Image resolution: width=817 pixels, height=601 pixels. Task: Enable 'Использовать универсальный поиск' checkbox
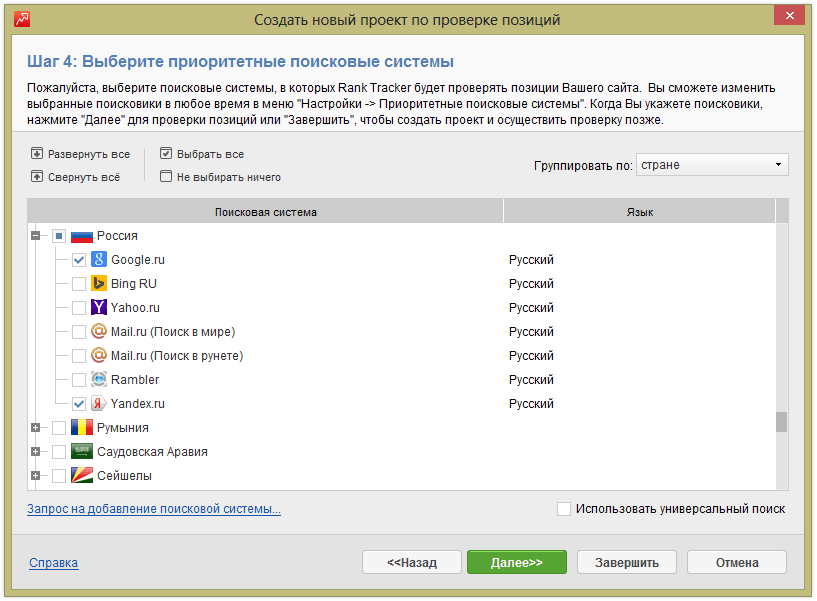coord(563,509)
